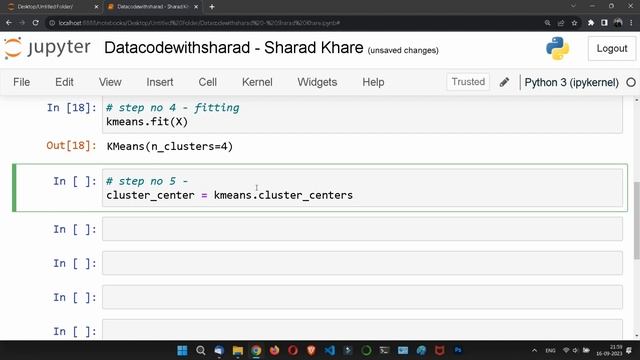
Task: Open ENG language switcher in tray
Action: [x=550, y=350]
